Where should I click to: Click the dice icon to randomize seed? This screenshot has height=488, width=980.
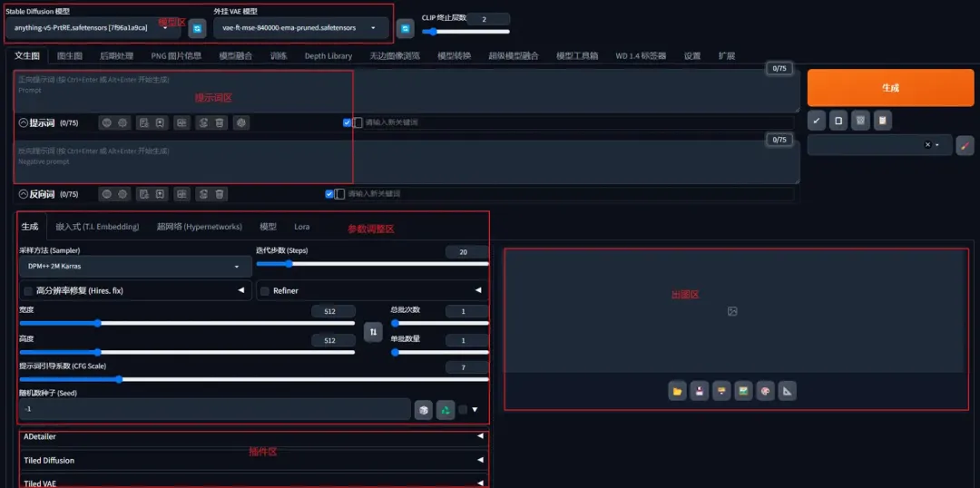pyautogui.click(x=423, y=410)
